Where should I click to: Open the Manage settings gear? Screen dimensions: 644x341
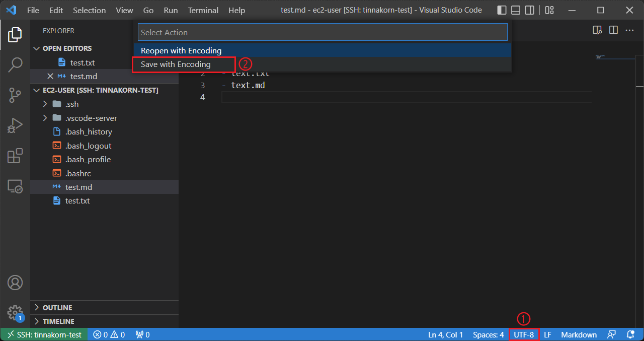click(15, 312)
